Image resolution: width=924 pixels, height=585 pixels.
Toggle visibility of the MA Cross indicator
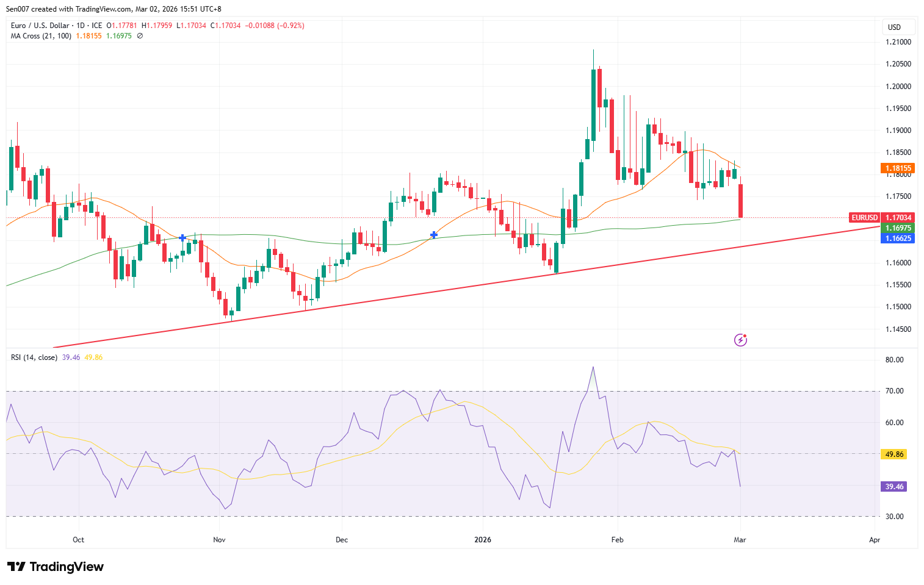(x=139, y=36)
